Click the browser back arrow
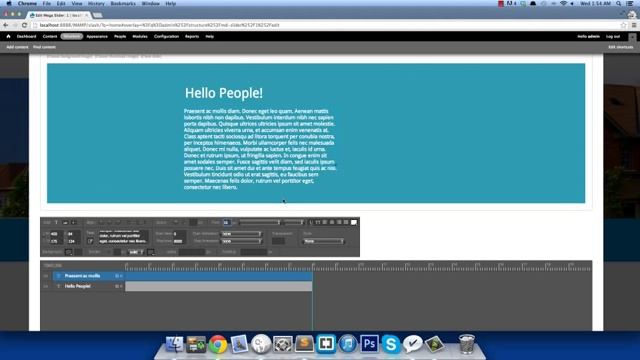The width and height of the screenshot is (640, 360). coord(6,25)
